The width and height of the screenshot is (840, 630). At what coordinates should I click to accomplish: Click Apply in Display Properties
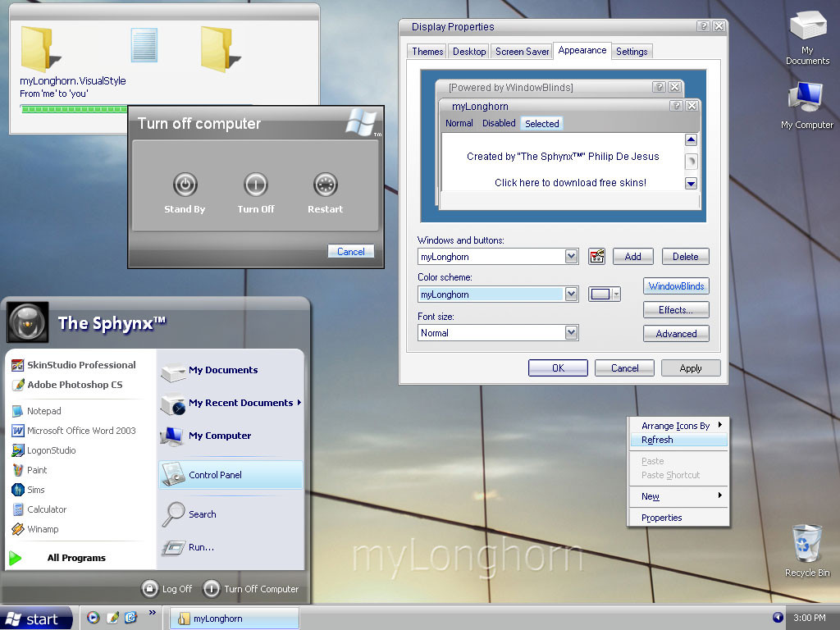(x=691, y=368)
